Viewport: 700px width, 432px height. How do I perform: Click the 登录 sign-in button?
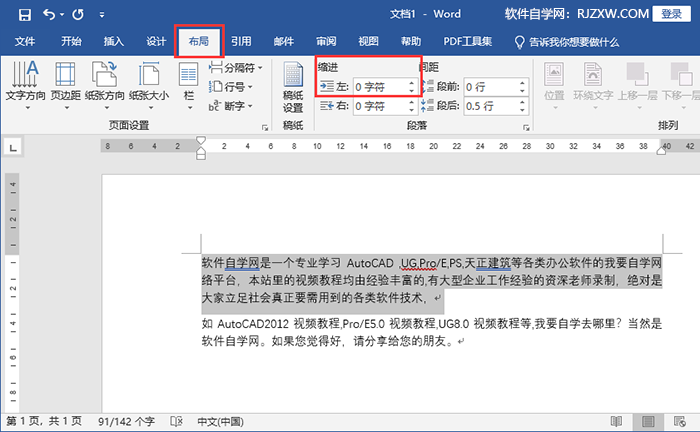(671, 14)
